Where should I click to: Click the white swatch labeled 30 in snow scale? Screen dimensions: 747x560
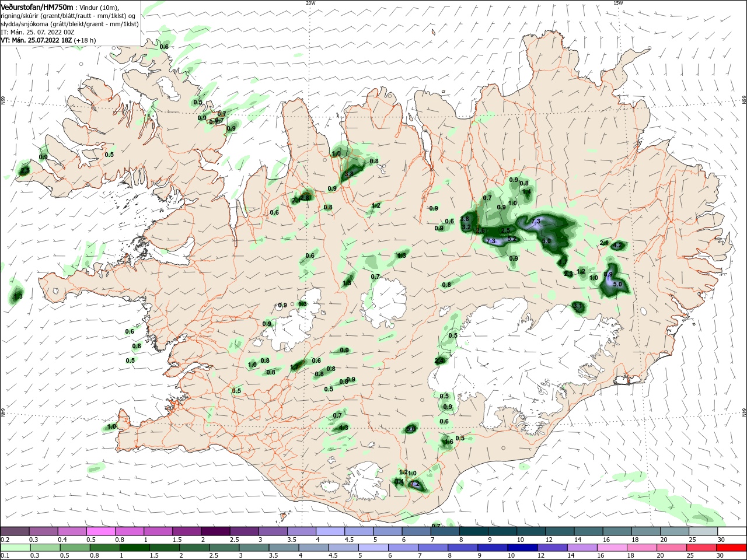click(732, 531)
